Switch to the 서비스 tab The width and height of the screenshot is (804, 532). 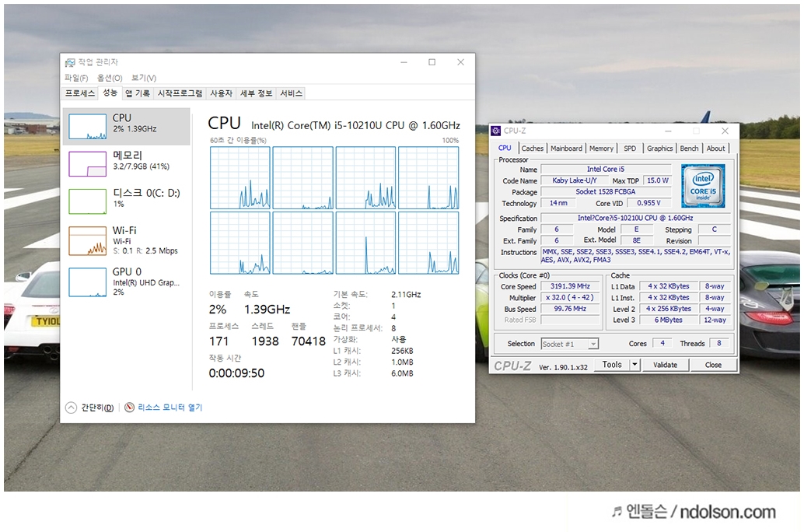(292, 93)
